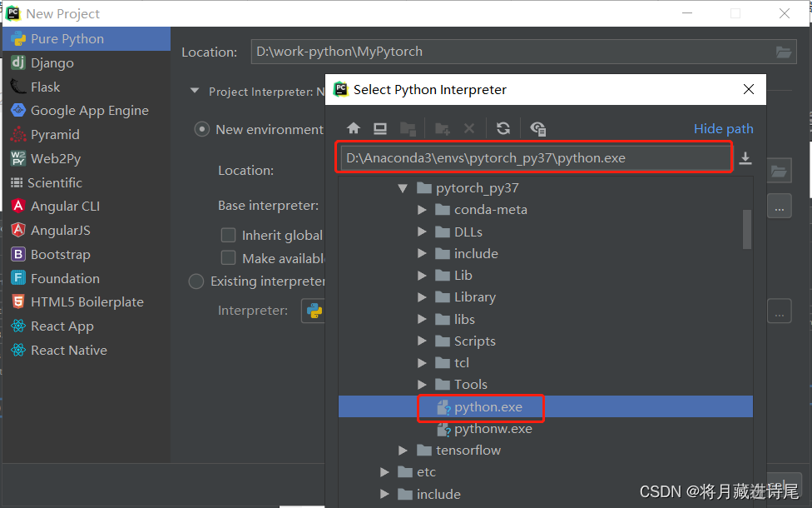The width and height of the screenshot is (812, 508).
Task: Expand the tcl folder
Action: pos(422,363)
